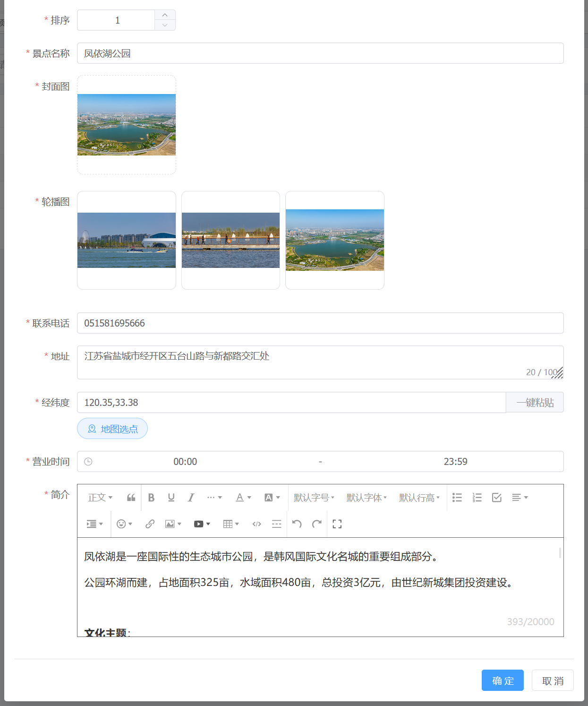The image size is (588, 706).
Task: Open the 地图选点 map picker
Action: [x=112, y=429]
